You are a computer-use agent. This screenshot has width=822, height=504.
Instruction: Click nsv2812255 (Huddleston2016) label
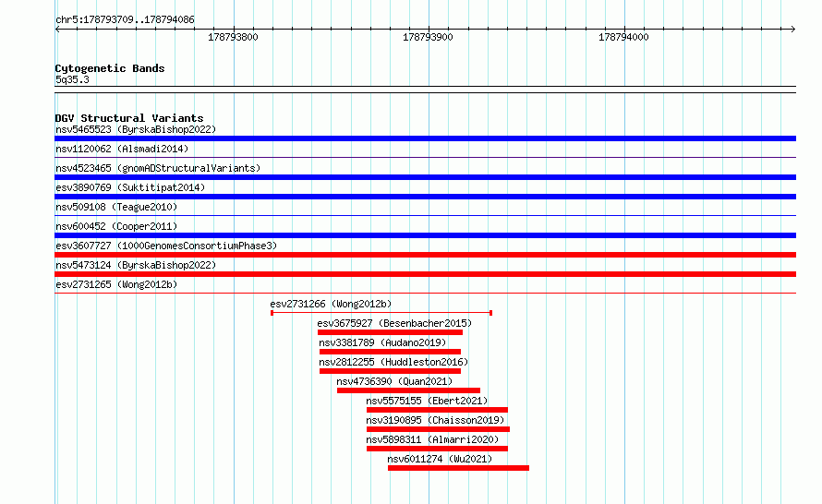click(x=393, y=362)
